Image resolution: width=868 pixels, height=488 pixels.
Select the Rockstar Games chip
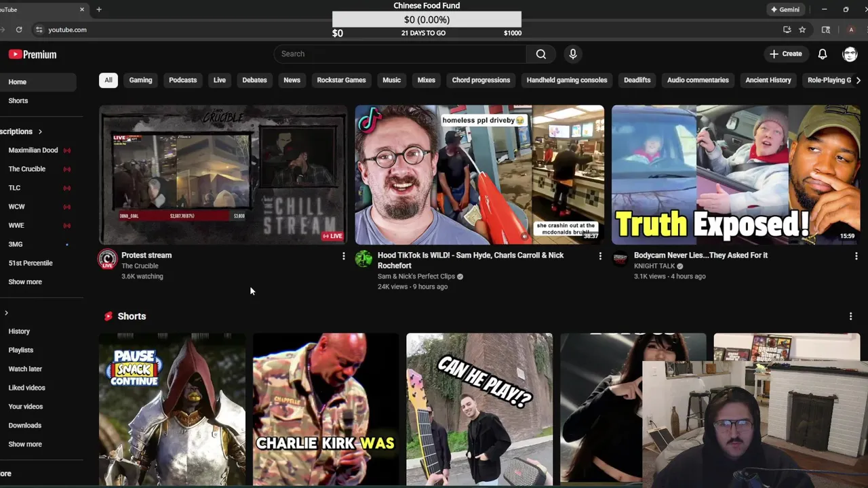(x=341, y=80)
